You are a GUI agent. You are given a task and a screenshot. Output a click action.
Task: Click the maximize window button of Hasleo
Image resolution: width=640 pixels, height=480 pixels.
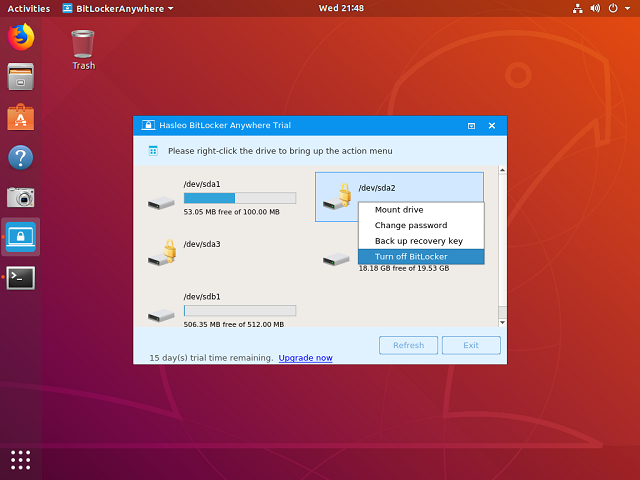pyautogui.click(x=471, y=126)
